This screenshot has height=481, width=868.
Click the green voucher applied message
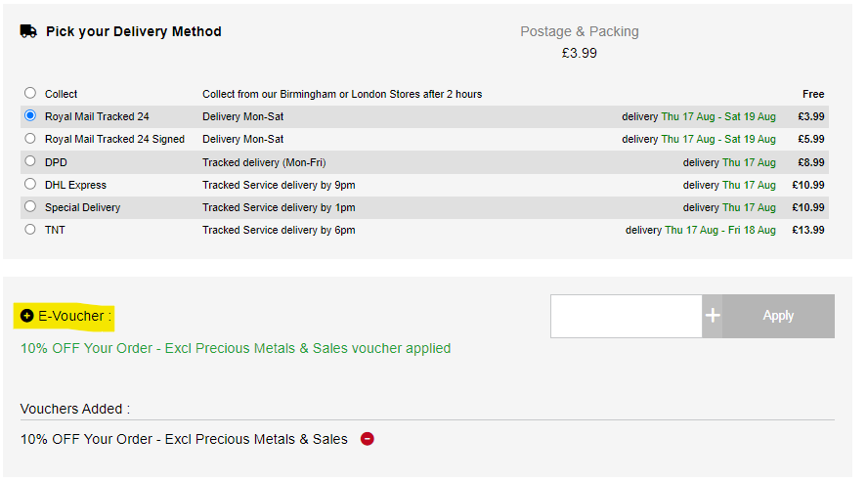coord(236,348)
